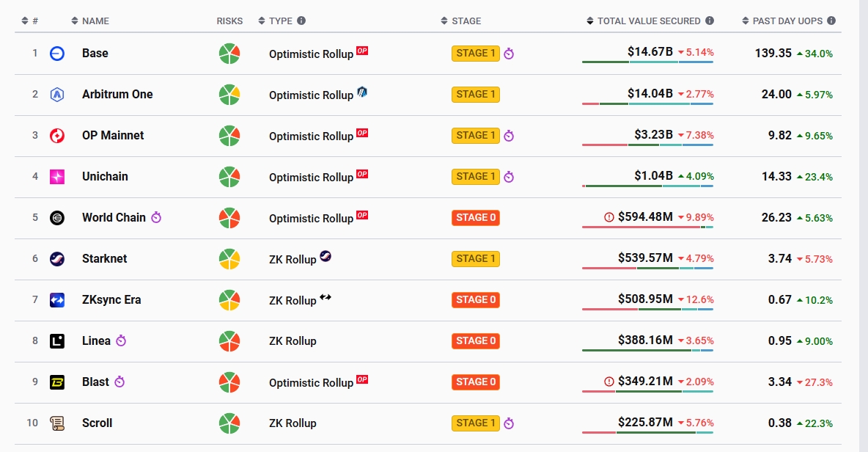The width and height of the screenshot is (868, 452).
Task: Open the OP Mainnet project link
Action: (x=113, y=136)
